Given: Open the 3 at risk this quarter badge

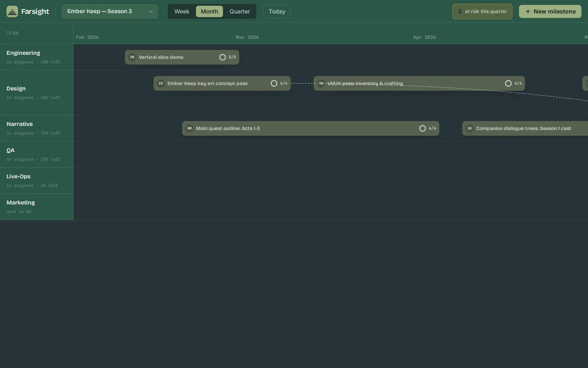Looking at the screenshot, I should (482, 11).
